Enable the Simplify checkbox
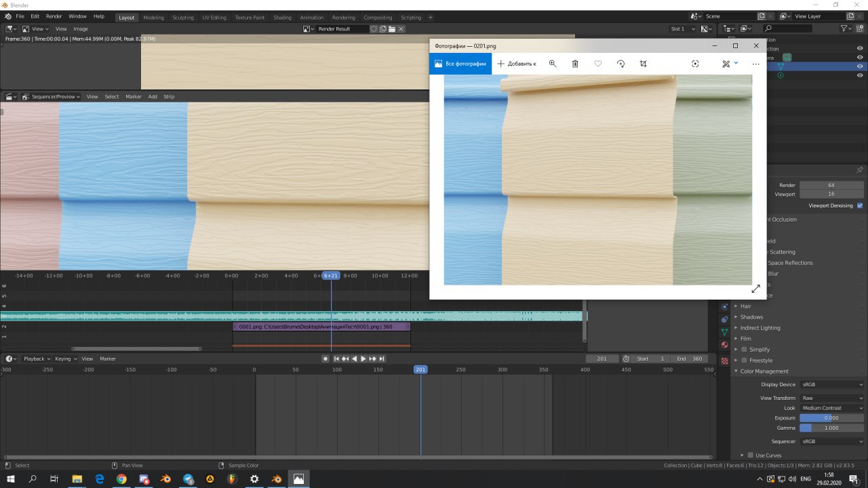This screenshot has width=868, height=488. tap(744, 350)
